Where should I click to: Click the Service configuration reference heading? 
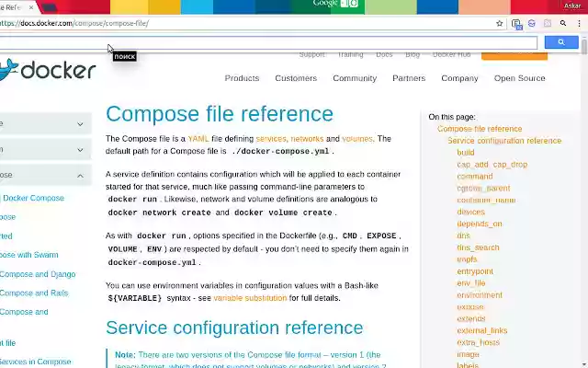(234, 328)
